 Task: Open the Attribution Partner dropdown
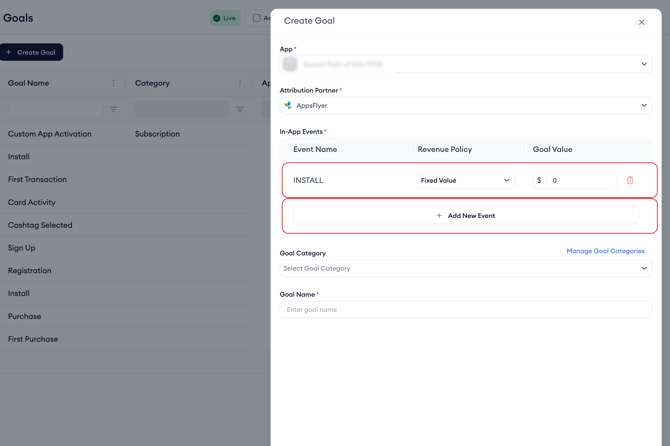643,105
